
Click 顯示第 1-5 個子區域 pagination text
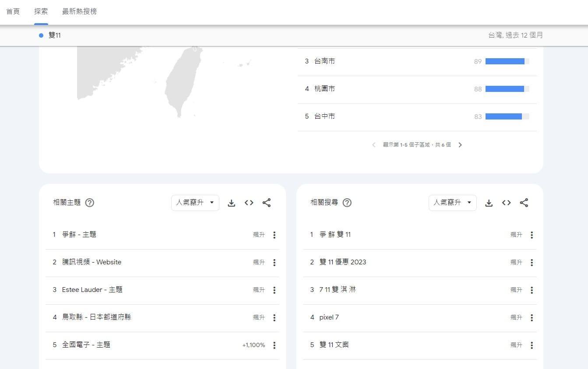pos(417,145)
